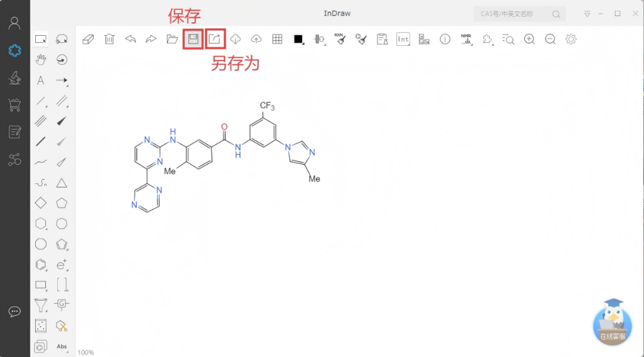Redo the last action
This screenshot has height=357, width=644.
coord(150,39)
